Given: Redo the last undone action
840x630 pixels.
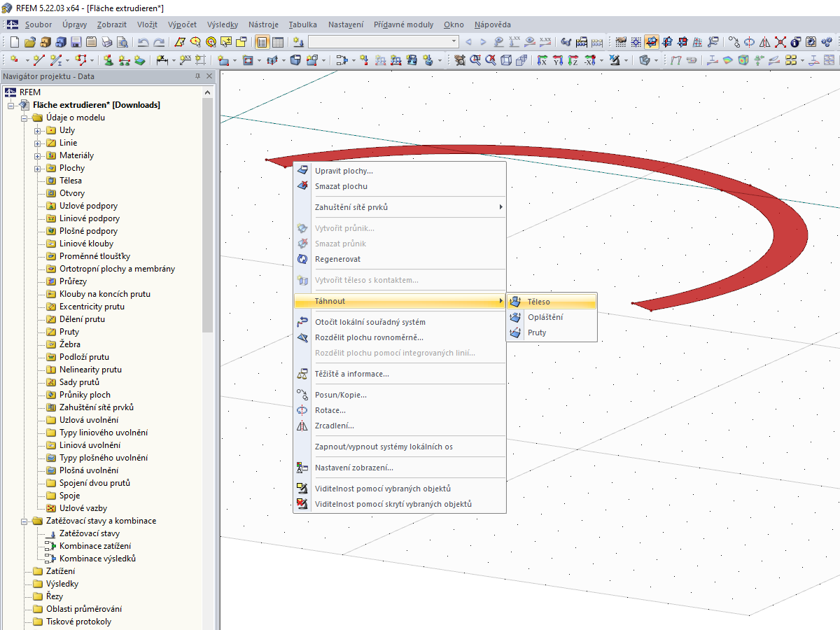Looking at the screenshot, I should pos(159,42).
